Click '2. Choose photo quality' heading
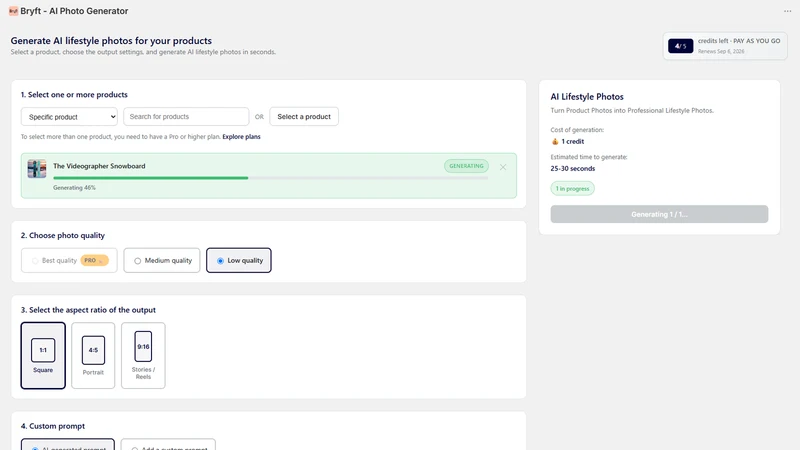800x450 pixels. [63, 235]
